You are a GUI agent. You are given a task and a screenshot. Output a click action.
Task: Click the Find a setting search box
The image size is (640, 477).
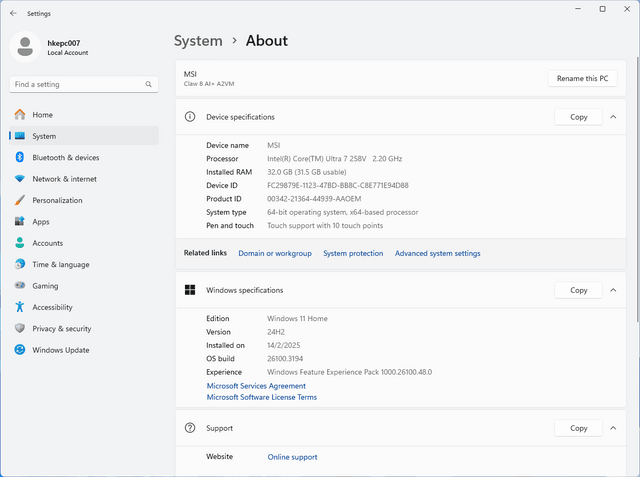[x=84, y=84]
